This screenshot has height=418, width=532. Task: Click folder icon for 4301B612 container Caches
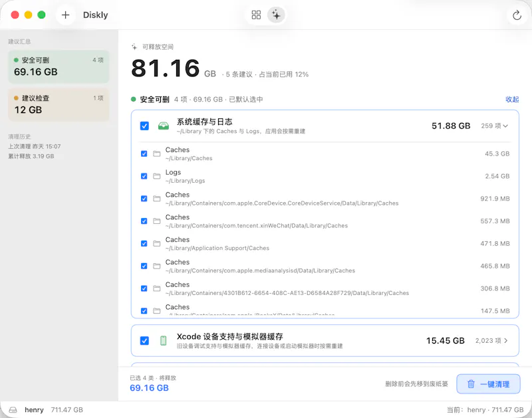point(157,288)
